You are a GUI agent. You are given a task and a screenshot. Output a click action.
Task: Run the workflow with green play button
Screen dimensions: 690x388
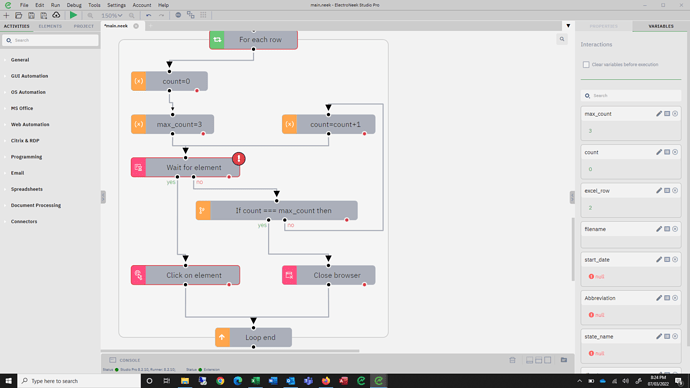pos(73,15)
